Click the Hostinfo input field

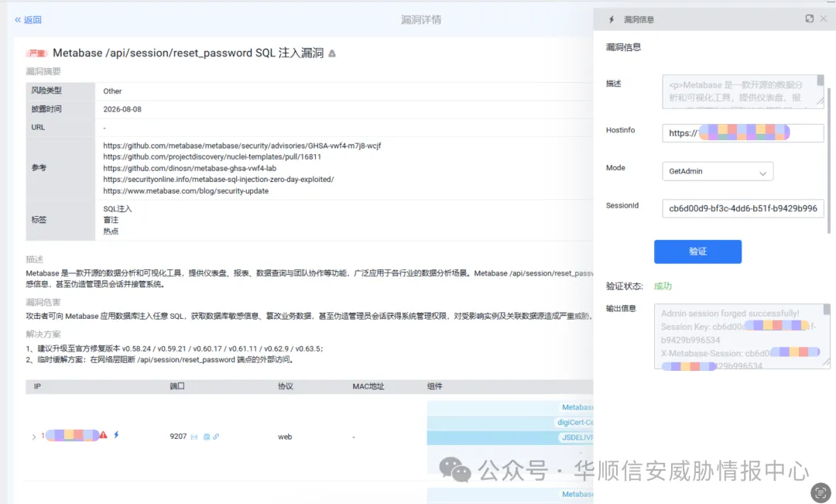(742, 133)
